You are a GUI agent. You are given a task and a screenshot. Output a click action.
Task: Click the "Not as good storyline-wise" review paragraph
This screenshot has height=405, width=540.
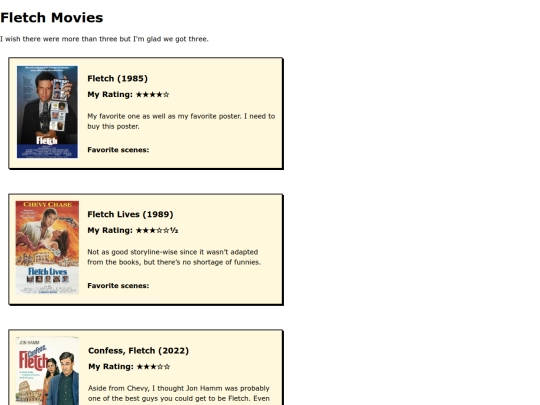click(x=174, y=257)
